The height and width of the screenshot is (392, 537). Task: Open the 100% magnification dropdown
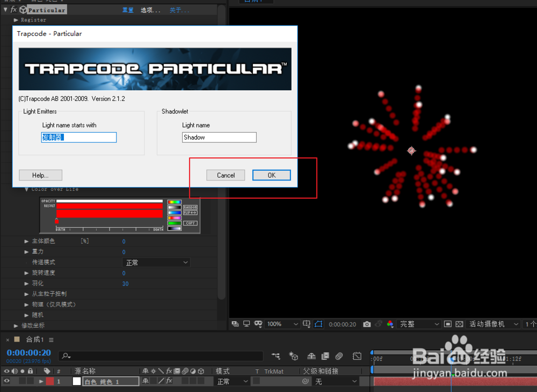click(x=282, y=324)
